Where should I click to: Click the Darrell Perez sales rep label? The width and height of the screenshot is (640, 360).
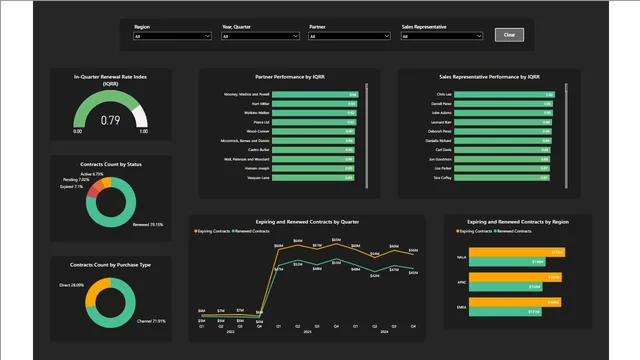[x=441, y=104]
